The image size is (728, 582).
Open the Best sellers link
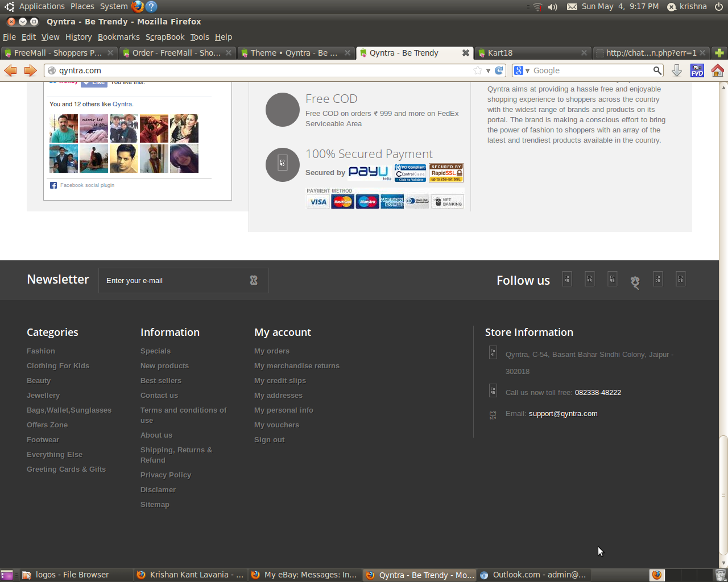(x=161, y=381)
